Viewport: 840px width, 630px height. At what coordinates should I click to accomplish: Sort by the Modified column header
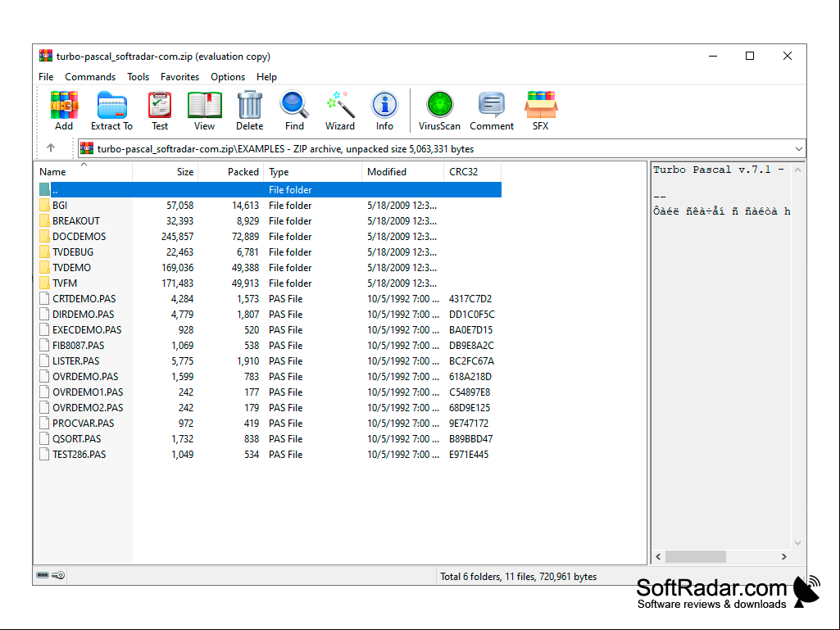tap(403, 171)
